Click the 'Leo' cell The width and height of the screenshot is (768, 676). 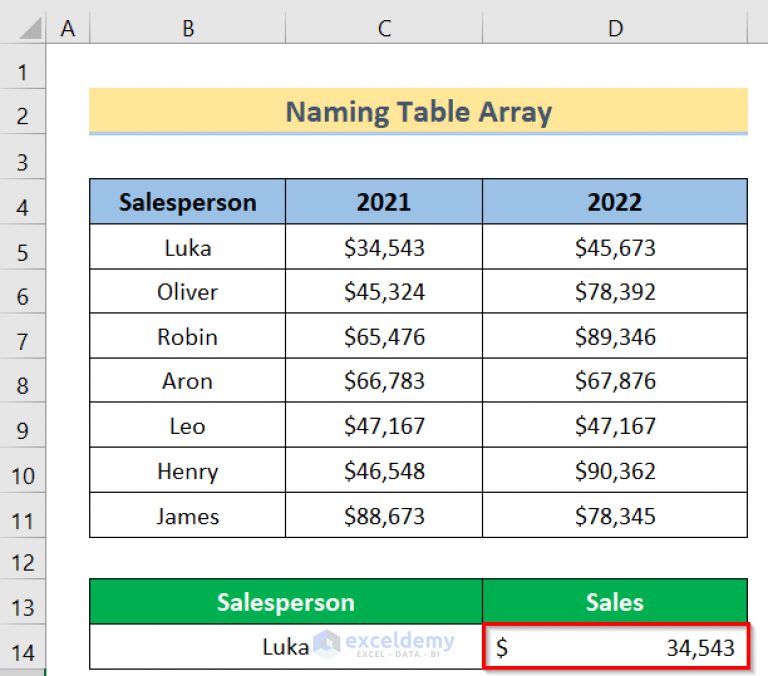[188, 425]
